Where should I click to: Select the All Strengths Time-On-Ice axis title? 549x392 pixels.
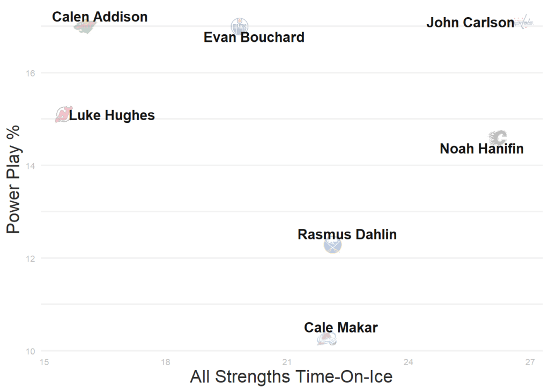(291, 376)
